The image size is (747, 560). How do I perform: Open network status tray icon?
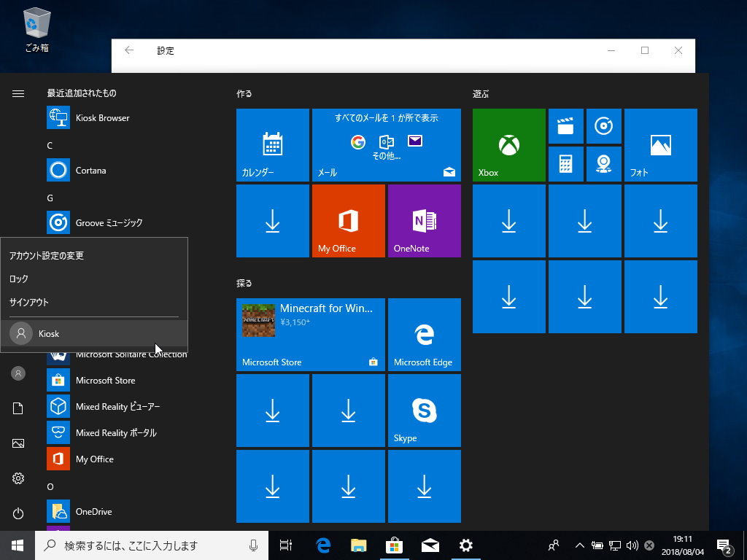[x=614, y=545]
